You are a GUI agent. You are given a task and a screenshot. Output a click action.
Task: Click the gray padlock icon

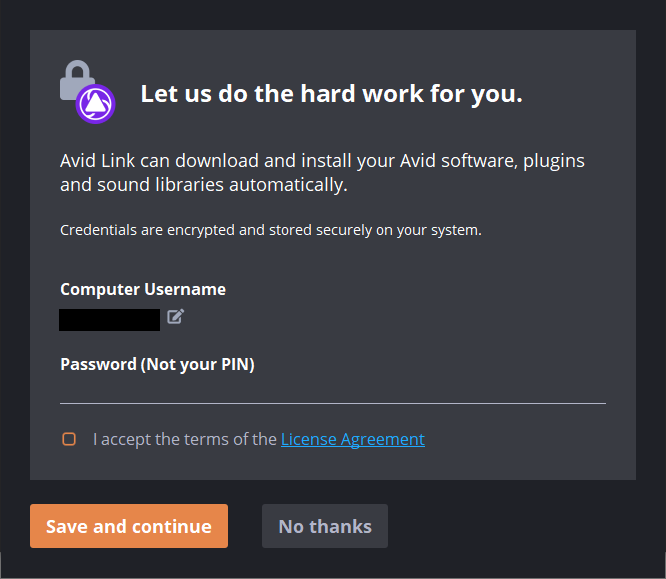[x=75, y=81]
